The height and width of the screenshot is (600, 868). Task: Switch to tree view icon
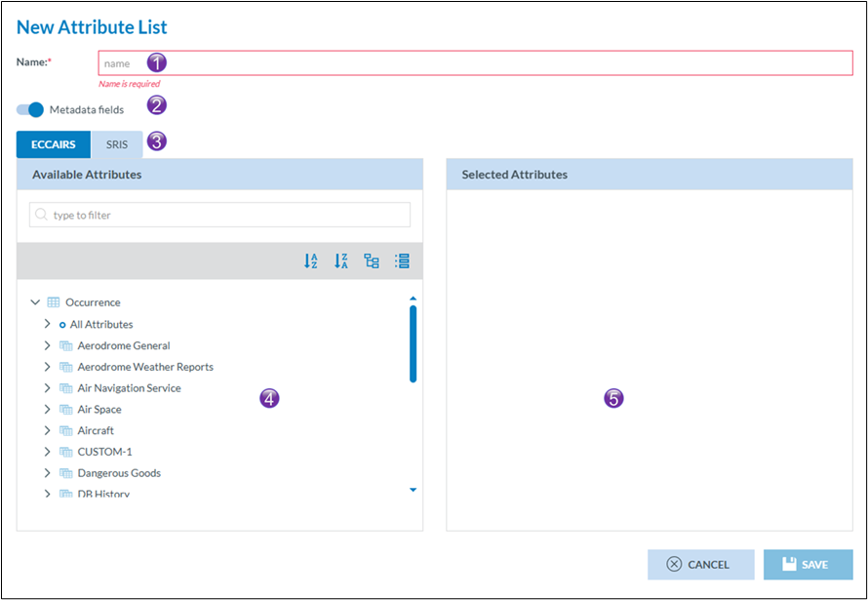[372, 261]
